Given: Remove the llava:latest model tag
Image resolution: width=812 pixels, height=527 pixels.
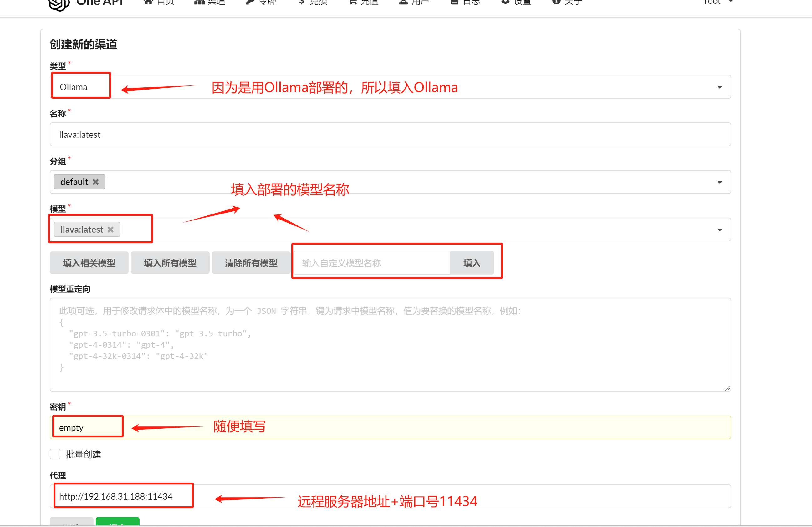Looking at the screenshot, I should coord(110,230).
